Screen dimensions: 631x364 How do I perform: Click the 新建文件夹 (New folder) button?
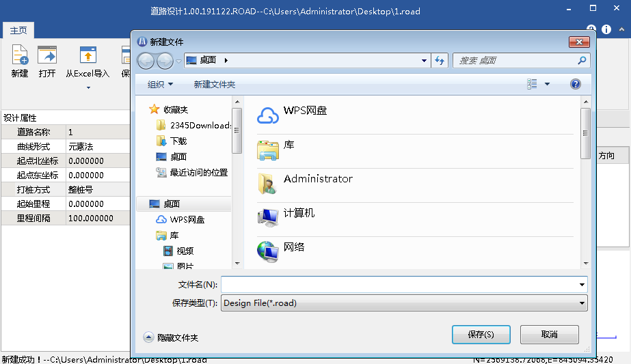214,84
